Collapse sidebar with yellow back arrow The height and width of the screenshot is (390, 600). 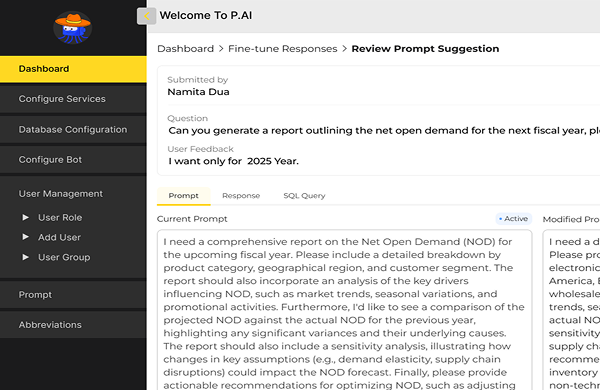[146, 16]
